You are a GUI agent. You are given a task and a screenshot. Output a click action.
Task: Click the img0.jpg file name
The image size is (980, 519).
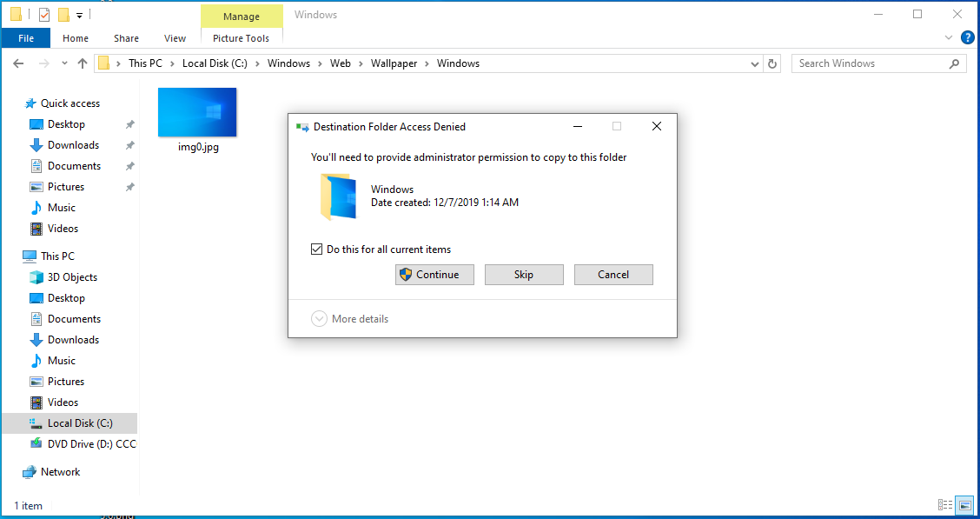[198, 148]
